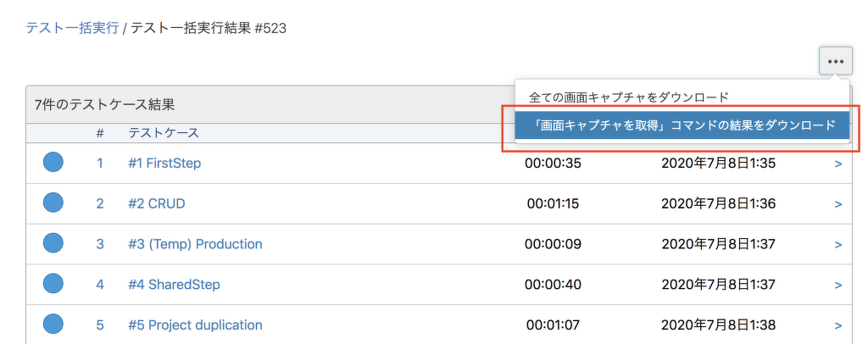Click the blue status circle for FirstStep
This screenshot has height=344, width=868.
(53, 163)
